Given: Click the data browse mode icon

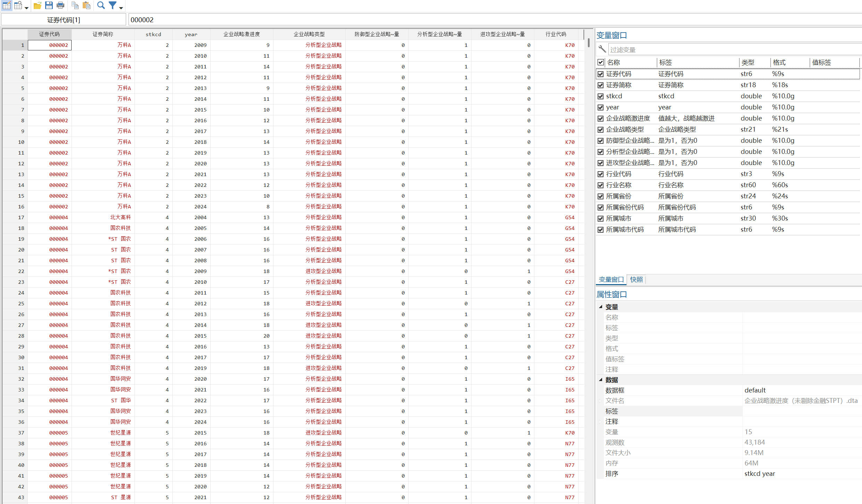Looking at the screenshot, I should pos(18,5).
